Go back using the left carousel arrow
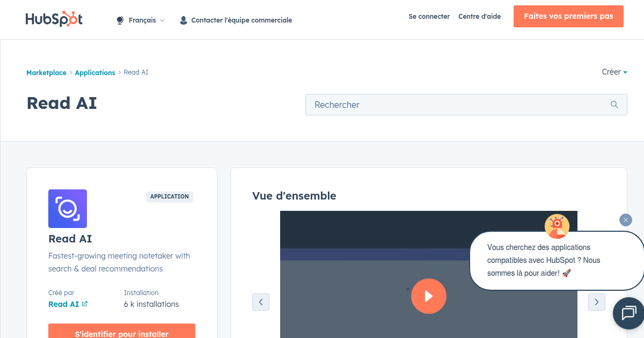Image resolution: width=644 pixels, height=338 pixels. pos(261,302)
